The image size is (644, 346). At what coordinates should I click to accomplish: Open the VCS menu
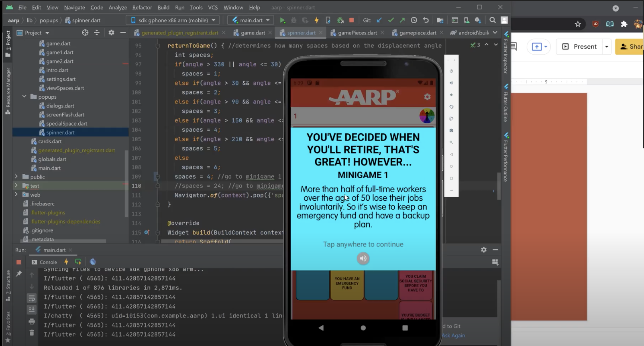tap(213, 7)
